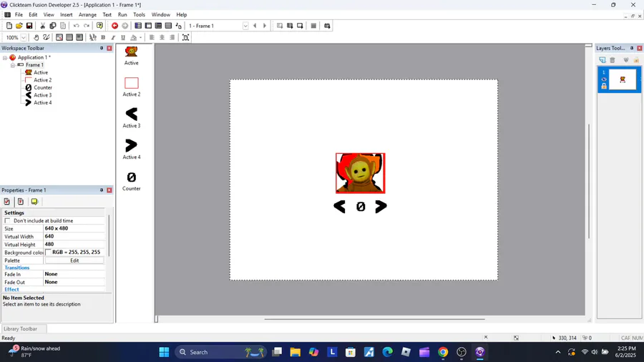Screen dimensions: 644x362
Task: Open the About tab note icon in Properties
Action: pyautogui.click(x=34, y=202)
